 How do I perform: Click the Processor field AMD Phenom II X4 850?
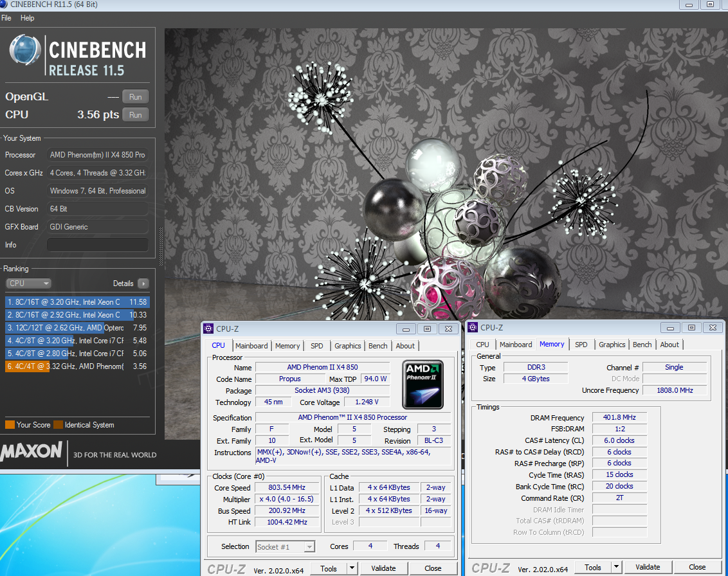click(x=98, y=155)
